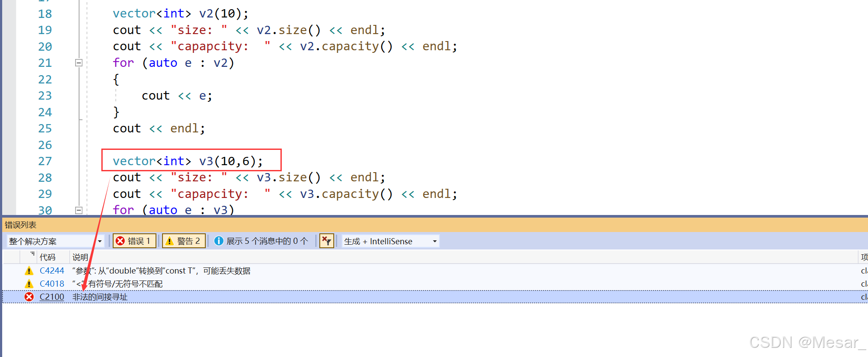The height and width of the screenshot is (357, 868).
Task: Click the v2.size() line 19 code
Action: pos(249,30)
